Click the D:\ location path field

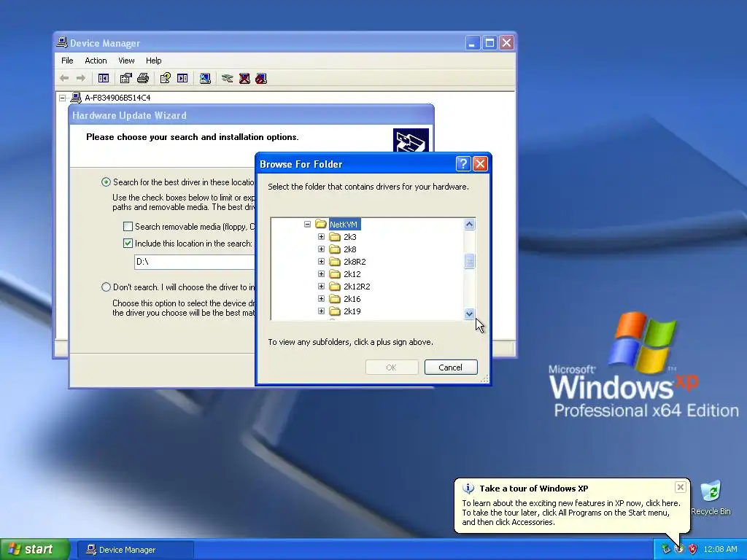tap(196, 262)
